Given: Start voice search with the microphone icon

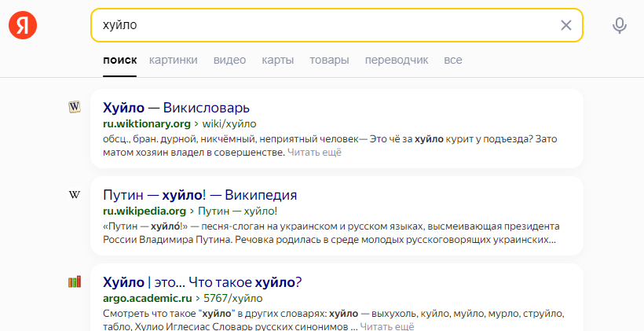Looking at the screenshot, I should 620,25.
